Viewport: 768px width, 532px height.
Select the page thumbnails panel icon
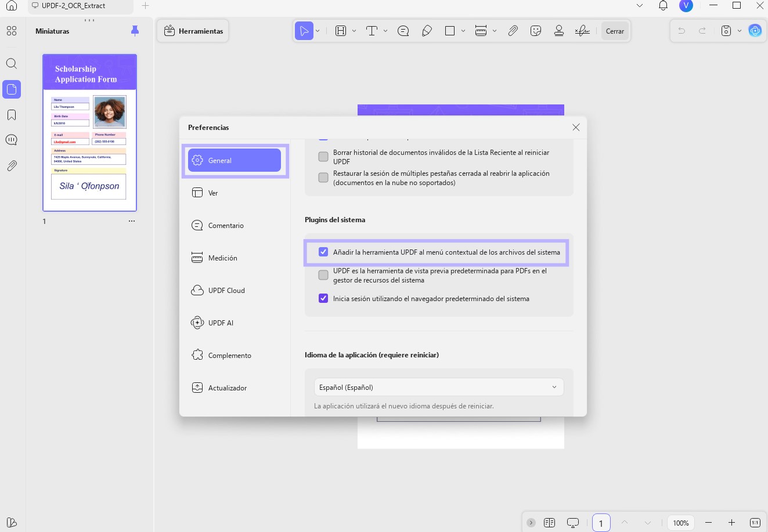tap(12, 89)
